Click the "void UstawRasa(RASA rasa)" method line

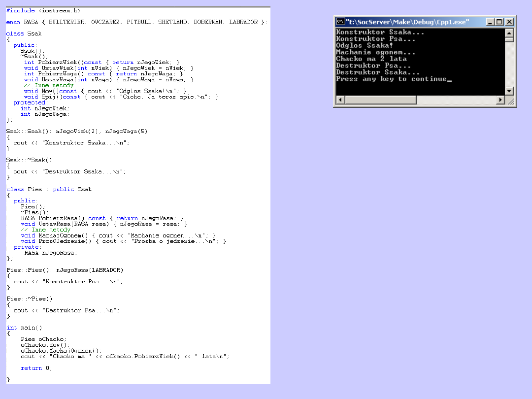tap(104, 224)
